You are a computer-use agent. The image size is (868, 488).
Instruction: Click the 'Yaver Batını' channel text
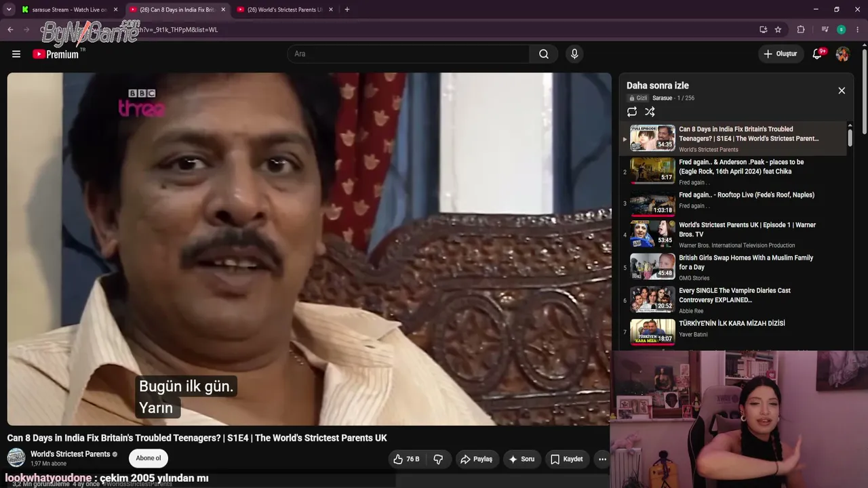693,335
